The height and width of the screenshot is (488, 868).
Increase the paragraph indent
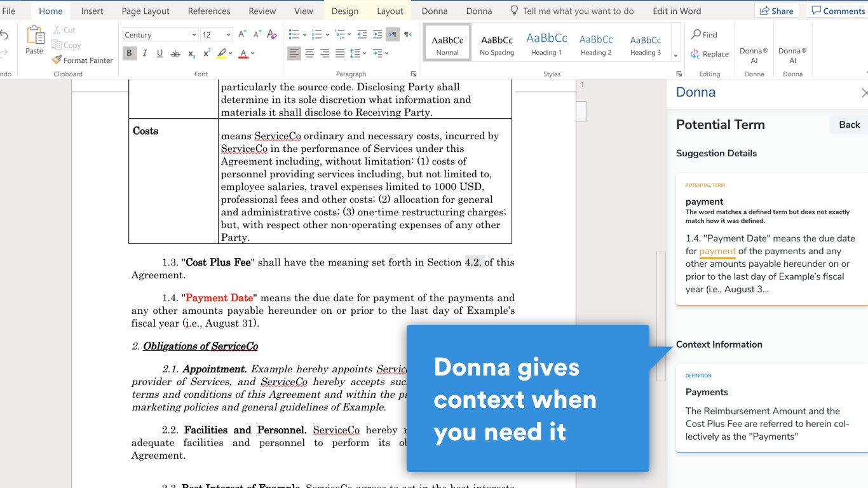click(377, 35)
